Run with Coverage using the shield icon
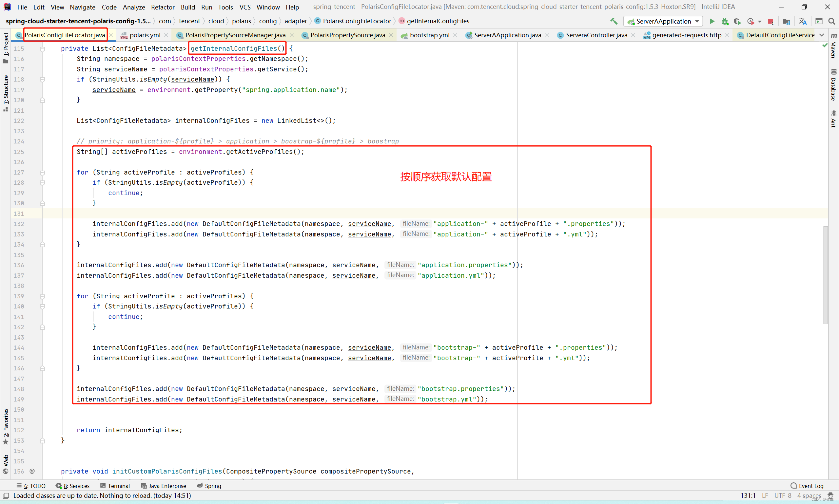This screenshot has width=839, height=504. pos(737,21)
